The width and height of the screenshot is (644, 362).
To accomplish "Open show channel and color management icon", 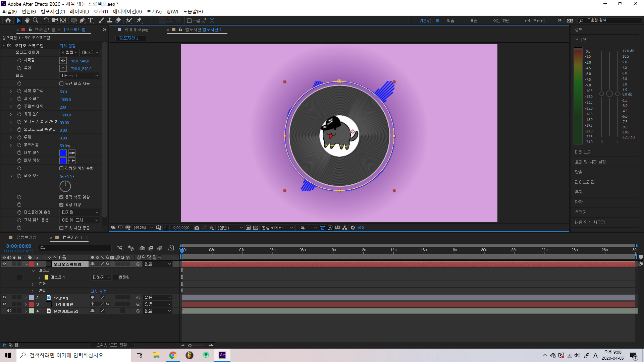I will 212,228.
